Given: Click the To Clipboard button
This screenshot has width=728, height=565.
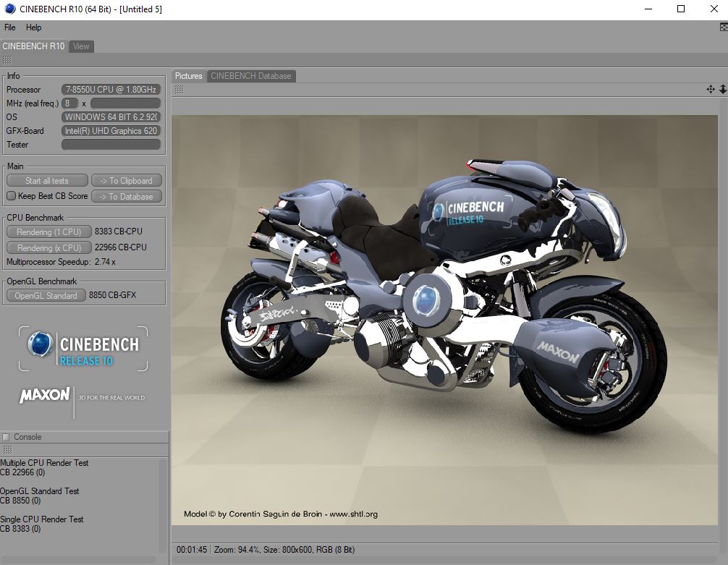Looking at the screenshot, I should pyautogui.click(x=127, y=181).
